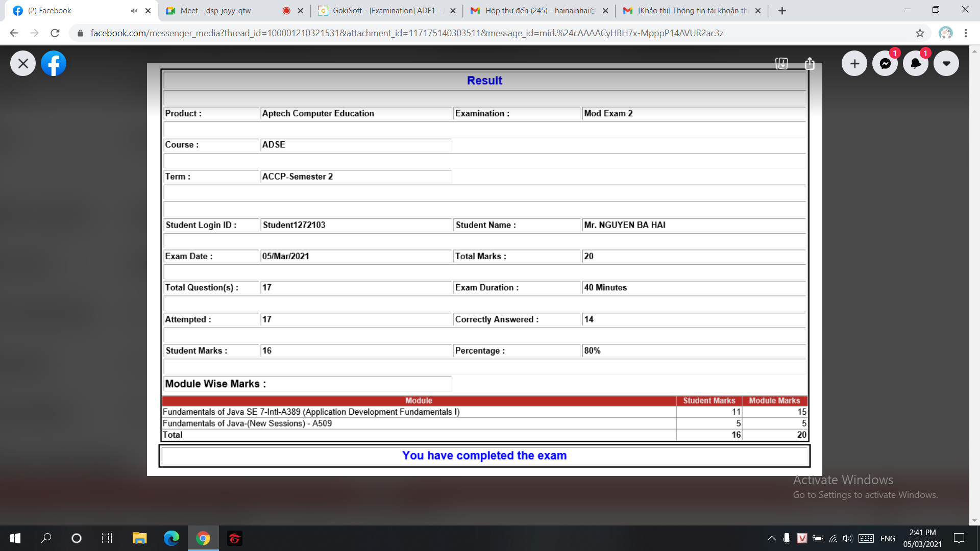
Task: Show hidden system tray icons
Action: pos(772,538)
